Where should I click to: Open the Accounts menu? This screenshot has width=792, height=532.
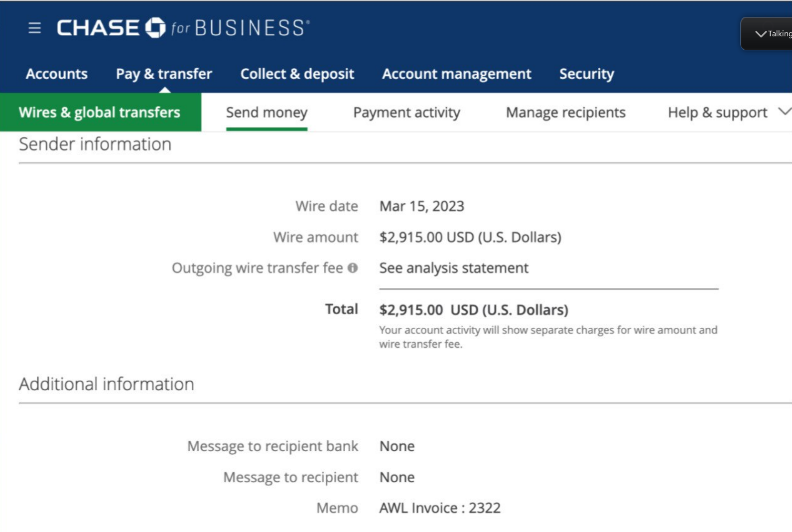pos(57,74)
